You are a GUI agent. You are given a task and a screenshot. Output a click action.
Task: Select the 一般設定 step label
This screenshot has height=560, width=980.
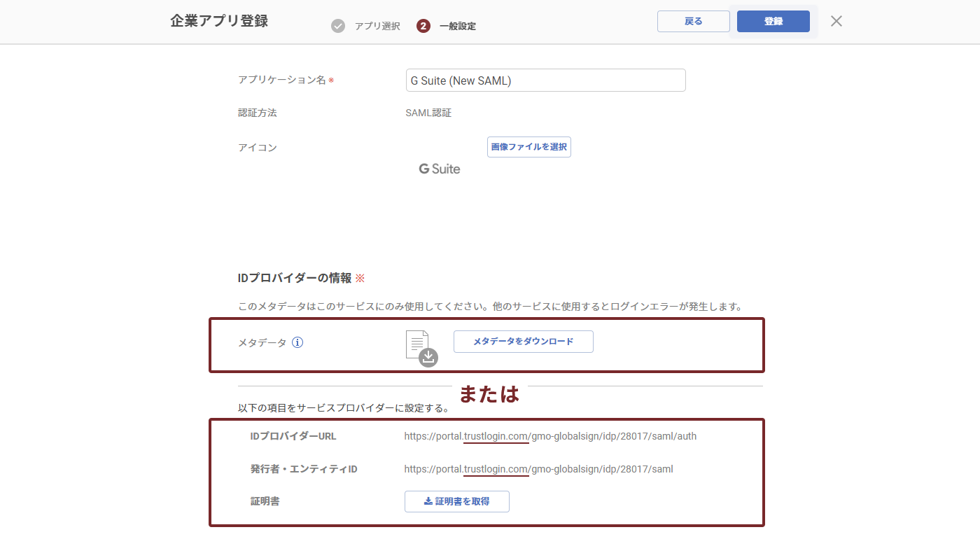[x=460, y=26]
